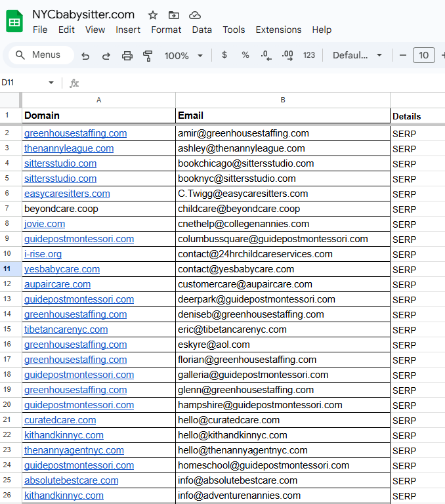445x504 pixels.
Task: Open the zoom 100% dropdown
Action: 184,56
